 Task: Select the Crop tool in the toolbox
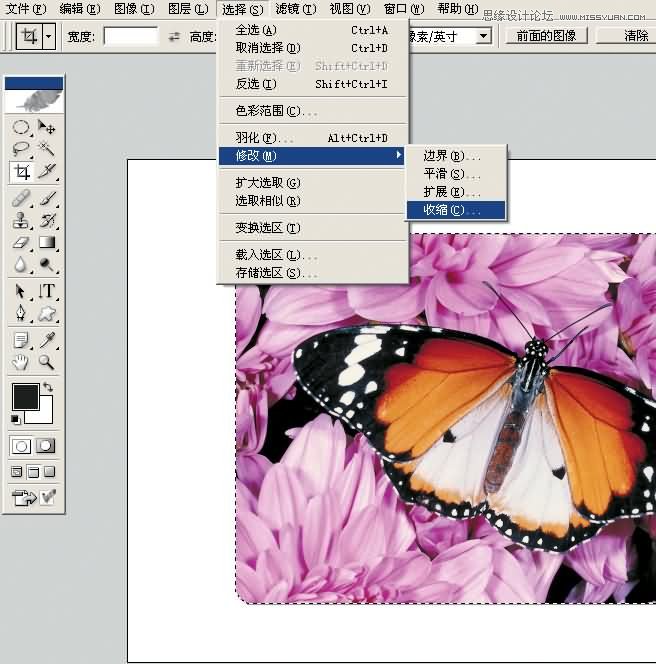point(21,172)
